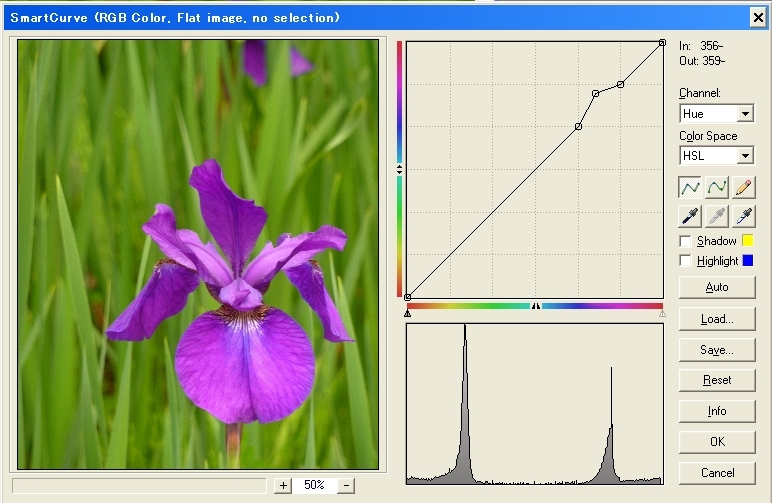Screen dimensions: 772x503
Task: Click the yellow Shadow color swatch
Action: (747, 241)
